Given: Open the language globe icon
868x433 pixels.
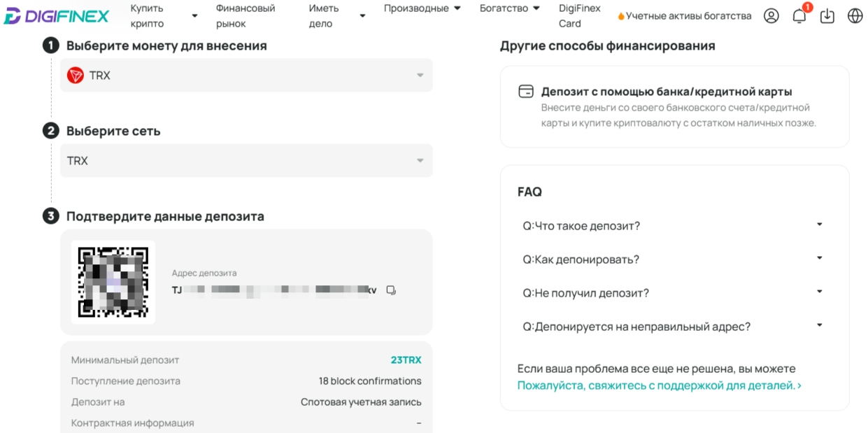Looking at the screenshot, I should coord(855,16).
